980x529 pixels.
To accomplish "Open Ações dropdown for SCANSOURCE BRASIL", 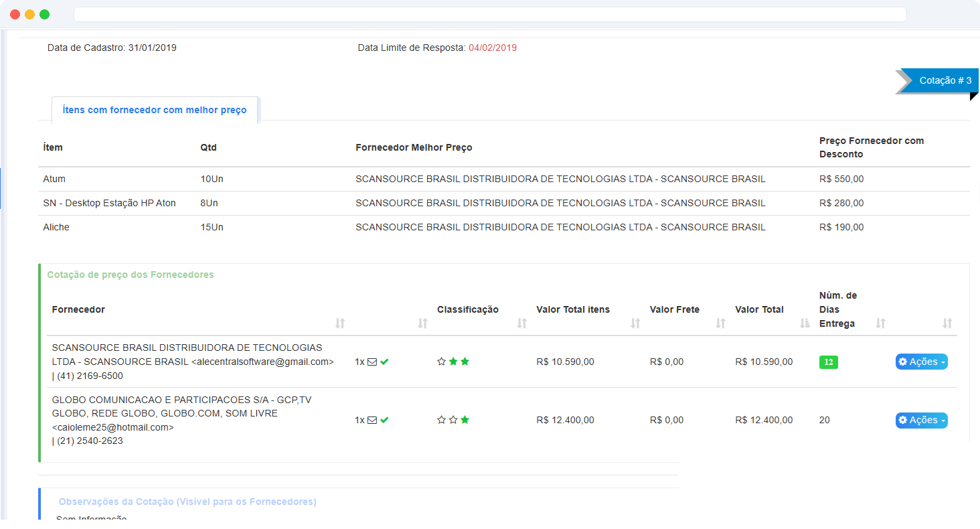I will [922, 362].
